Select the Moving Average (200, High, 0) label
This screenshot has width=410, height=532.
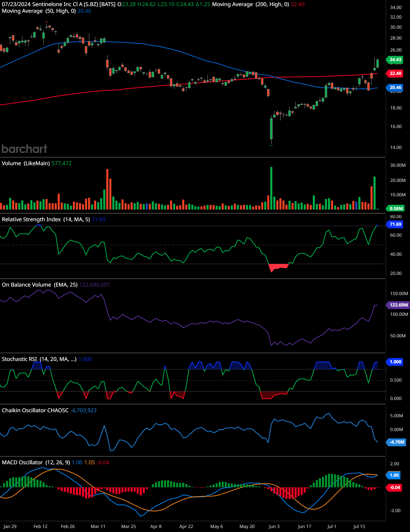[250, 4]
